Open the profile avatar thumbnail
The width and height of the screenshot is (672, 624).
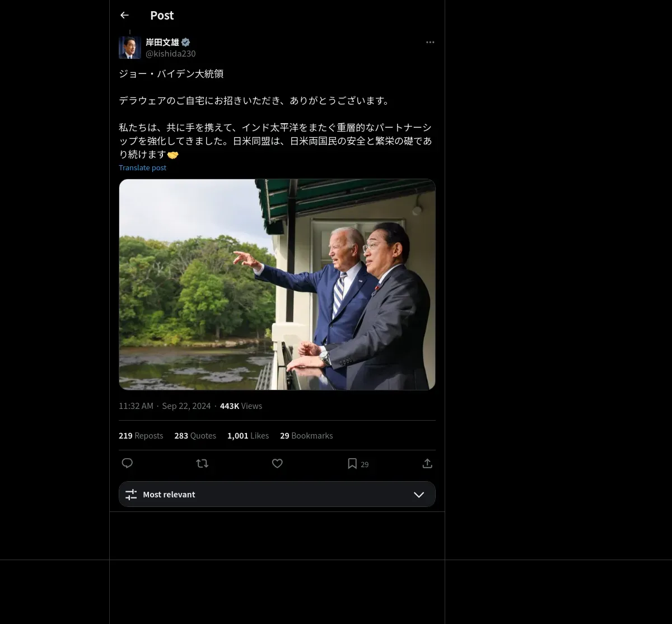click(x=130, y=48)
